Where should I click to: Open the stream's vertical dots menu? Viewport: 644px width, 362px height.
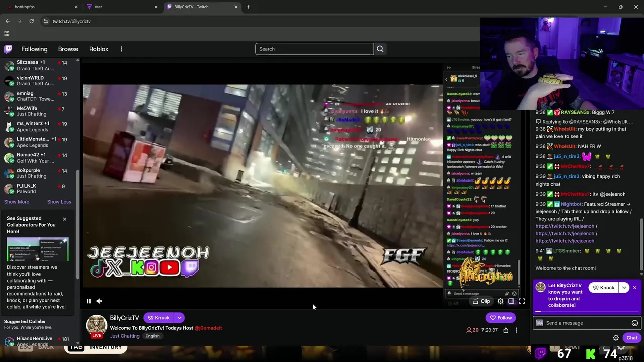516,330
